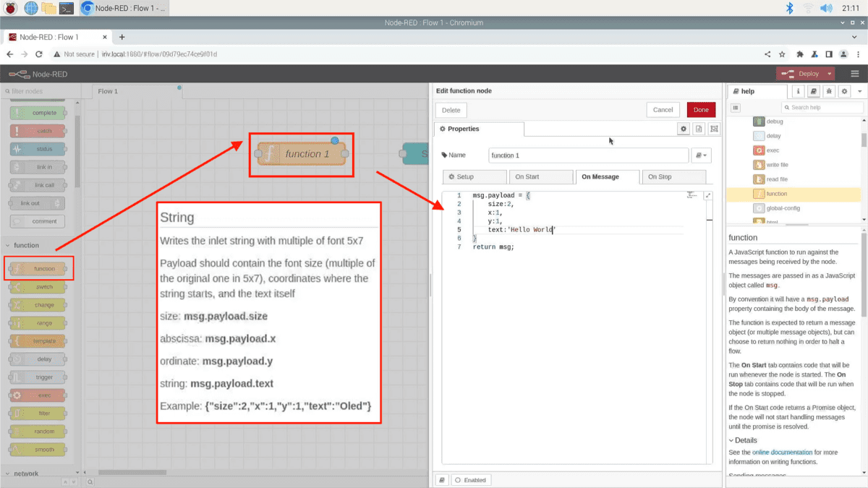
Task: Click the node appearance icon in Properties
Action: [x=714, y=129]
